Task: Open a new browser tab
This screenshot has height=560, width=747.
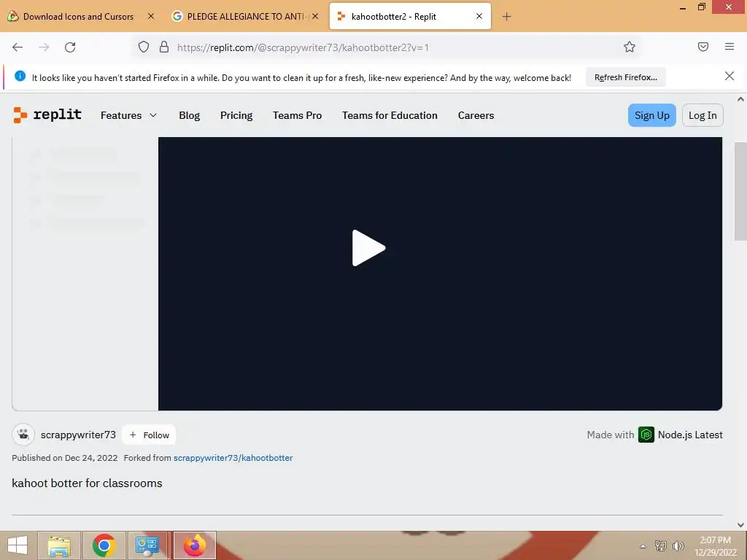Action: pos(506,17)
